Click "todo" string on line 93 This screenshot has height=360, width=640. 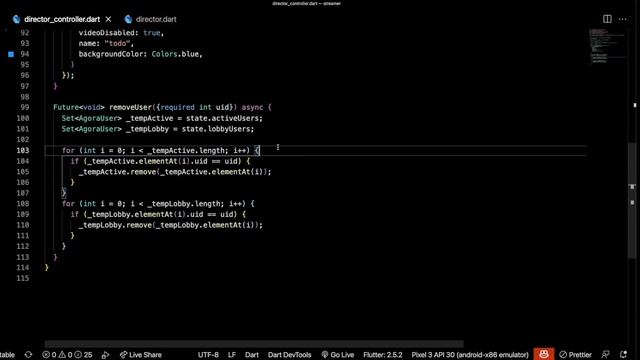[117, 43]
